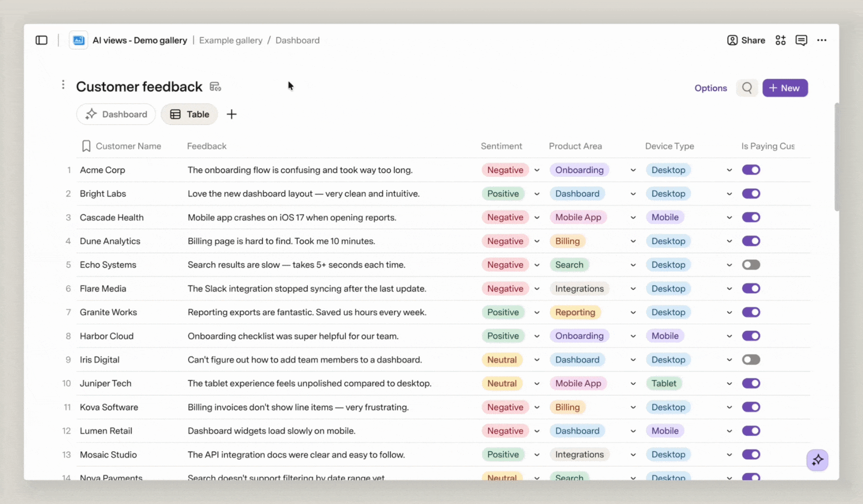Open Product Area dropdown arrow for Echo Systems
The width and height of the screenshot is (863, 504).
pos(633,265)
